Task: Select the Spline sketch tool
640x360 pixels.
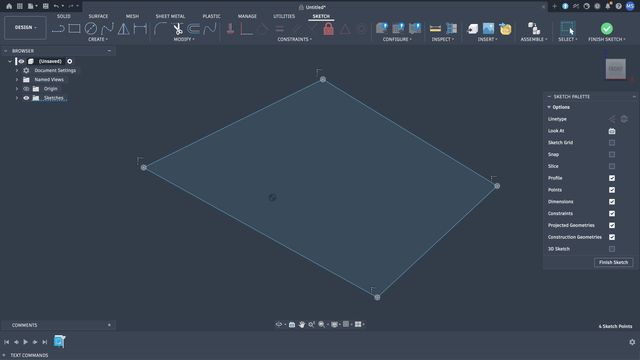Action: tap(107, 29)
